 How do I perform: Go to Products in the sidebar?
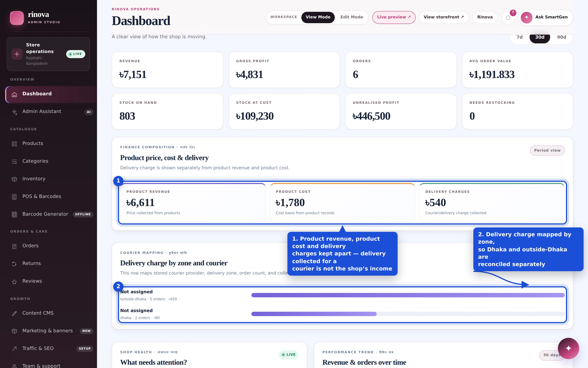pos(51,144)
